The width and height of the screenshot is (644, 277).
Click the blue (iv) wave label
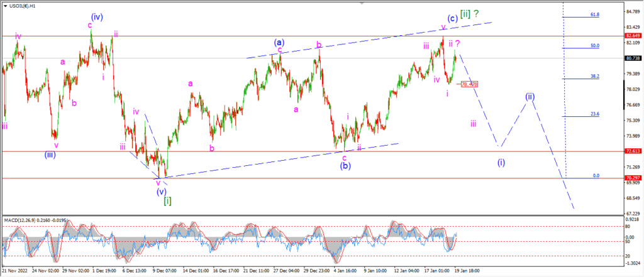97,17
